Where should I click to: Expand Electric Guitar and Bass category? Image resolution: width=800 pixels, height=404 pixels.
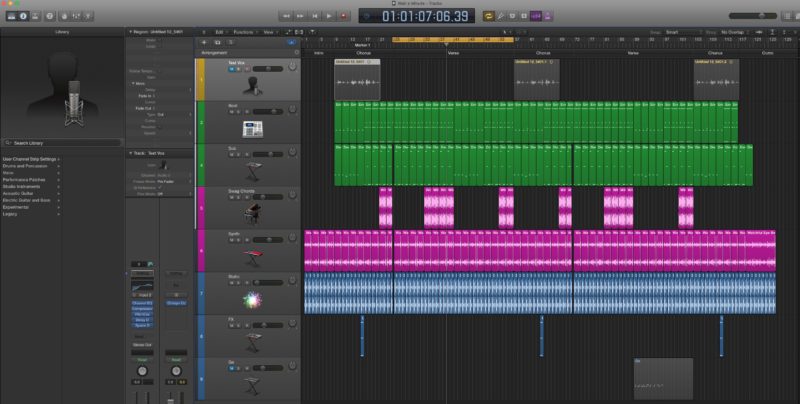(x=31, y=200)
